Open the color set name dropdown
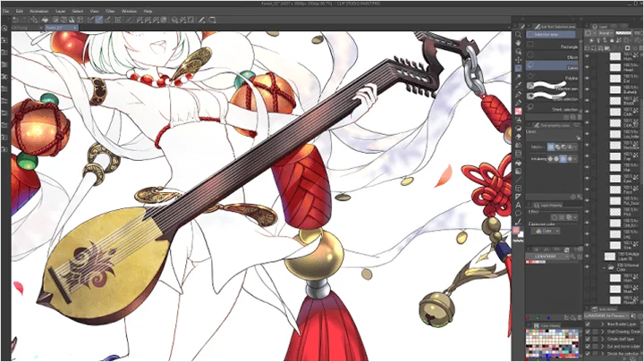Image resolution: width=644 pixels, height=362 pixels. [x=547, y=257]
